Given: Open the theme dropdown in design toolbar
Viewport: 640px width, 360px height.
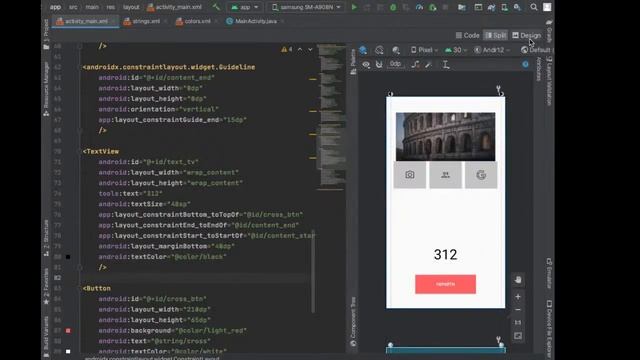Looking at the screenshot, I should 492,50.
